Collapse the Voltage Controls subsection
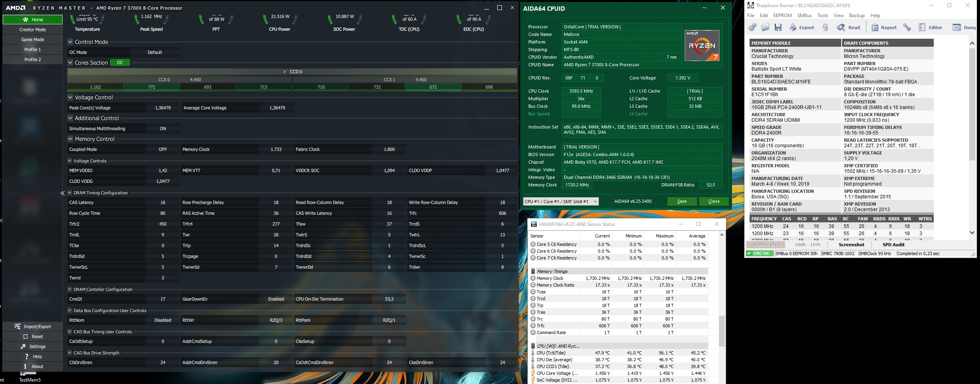The width and height of the screenshot is (980, 384). (70, 160)
